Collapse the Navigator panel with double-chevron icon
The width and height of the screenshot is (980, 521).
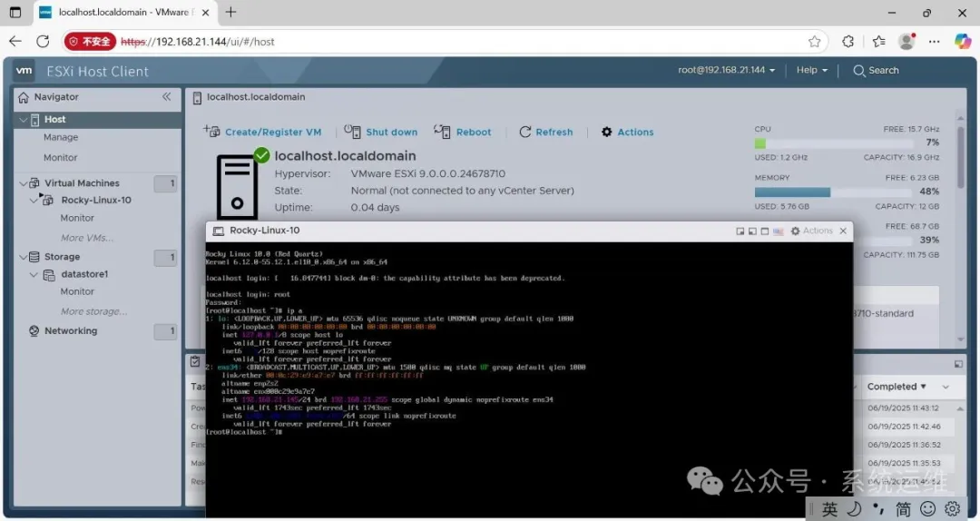click(166, 96)
